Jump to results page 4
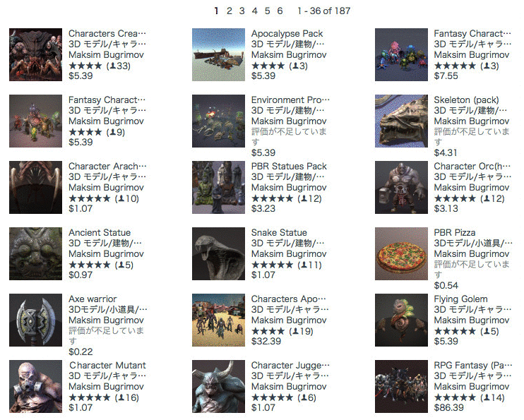 pos(255,11)
